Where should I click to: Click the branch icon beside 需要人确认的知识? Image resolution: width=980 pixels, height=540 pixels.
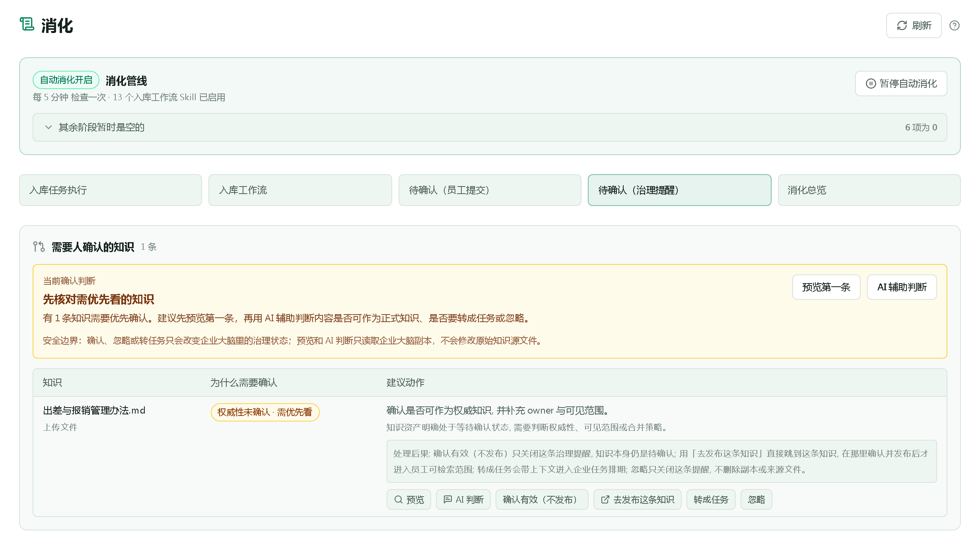[x=39, y=247]
